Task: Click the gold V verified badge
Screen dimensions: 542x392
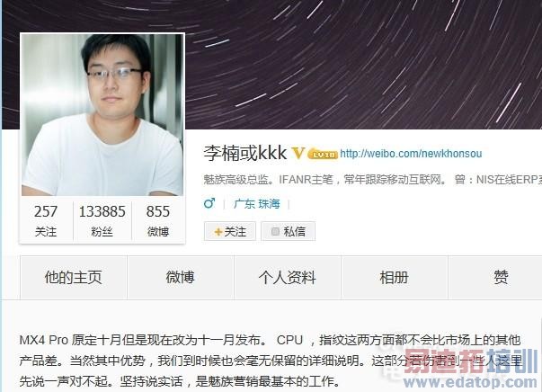Action: tap(298, 153)
